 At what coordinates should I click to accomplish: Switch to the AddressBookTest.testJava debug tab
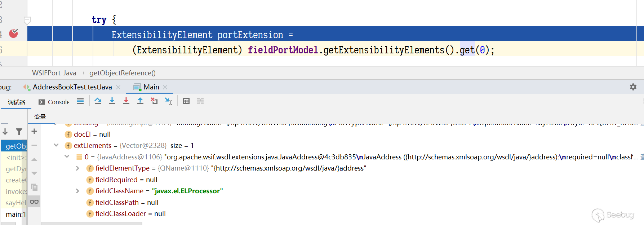pos(72,87)
